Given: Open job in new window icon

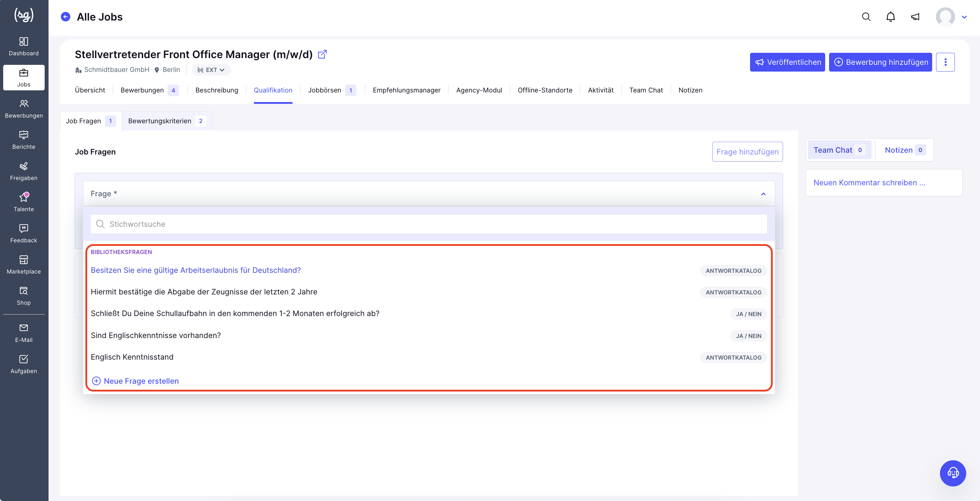Looking at the screenshot, I should coord(322,55).
